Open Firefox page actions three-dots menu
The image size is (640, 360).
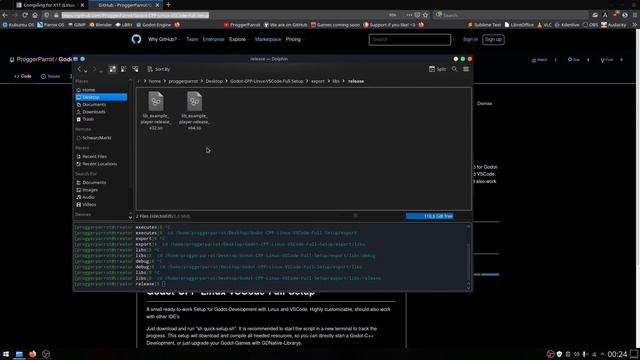[x=409, y=15]
